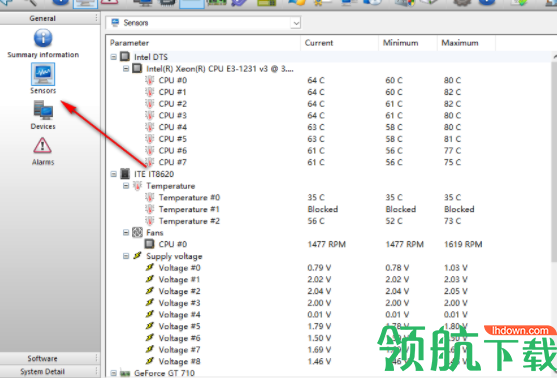Screen dimensions: 557x378
Task: Sort by the Maximum column header
Action: 466,43
